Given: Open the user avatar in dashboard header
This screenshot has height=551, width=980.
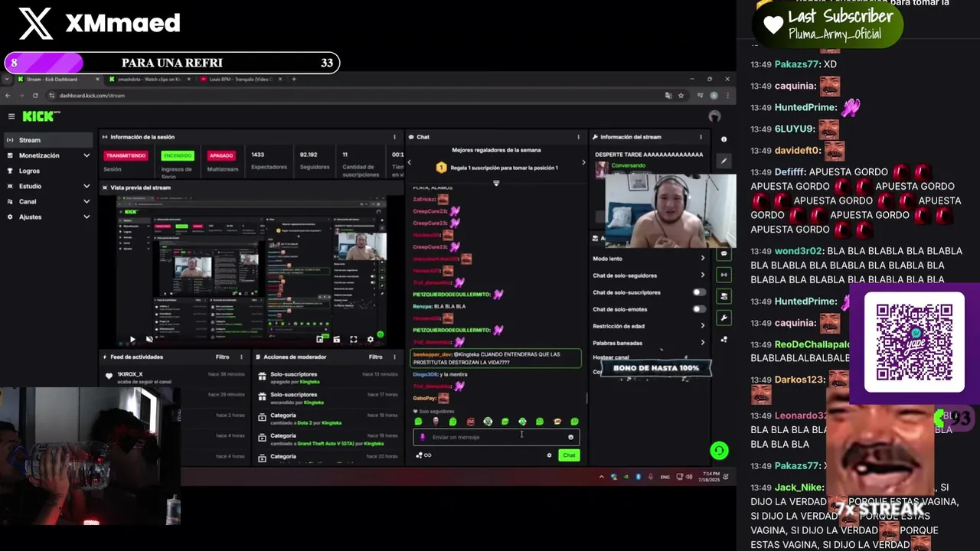Looking at the screenshot, I should click(714, 116).
